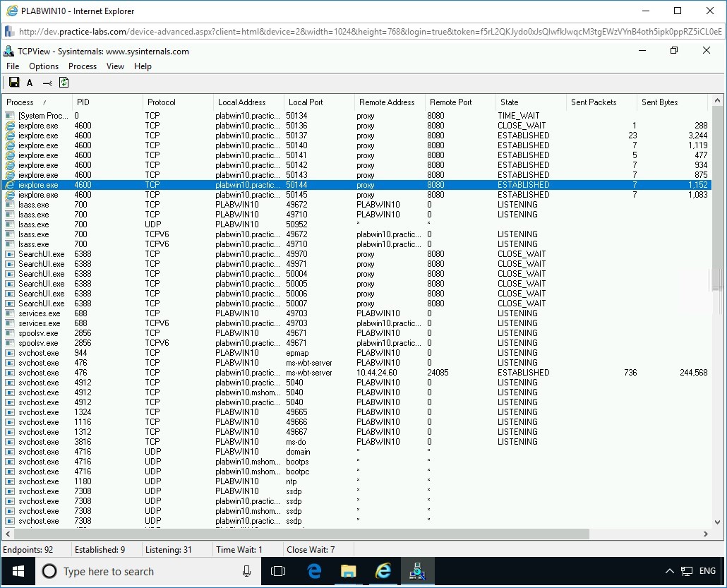Launch File Explorer from the taskbar
Screen dimensions: 727x588
coord(348,571)
